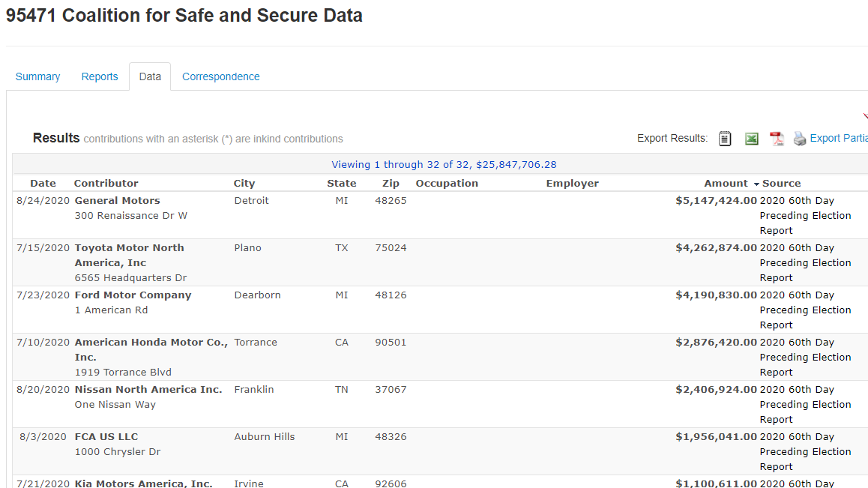This screenshot has height=488, width=868.
Task: Sort by City column header
Action: pyautogui.click(x=244, y=184)
